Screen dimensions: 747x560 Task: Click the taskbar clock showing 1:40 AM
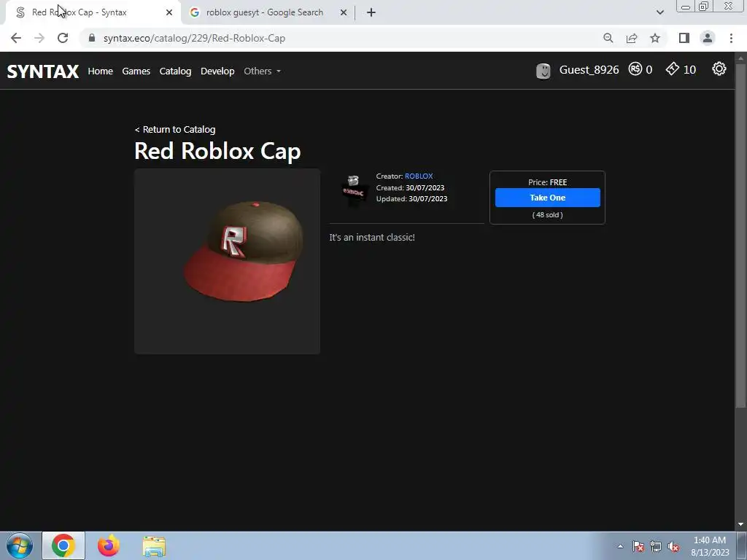pyautogui.click(x=710, y=546)
